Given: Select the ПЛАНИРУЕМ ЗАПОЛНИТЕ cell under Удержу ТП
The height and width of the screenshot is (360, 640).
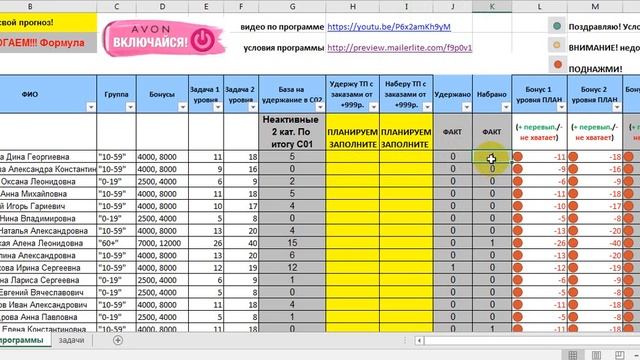Looking at the screenshot, I should point(353,132).
